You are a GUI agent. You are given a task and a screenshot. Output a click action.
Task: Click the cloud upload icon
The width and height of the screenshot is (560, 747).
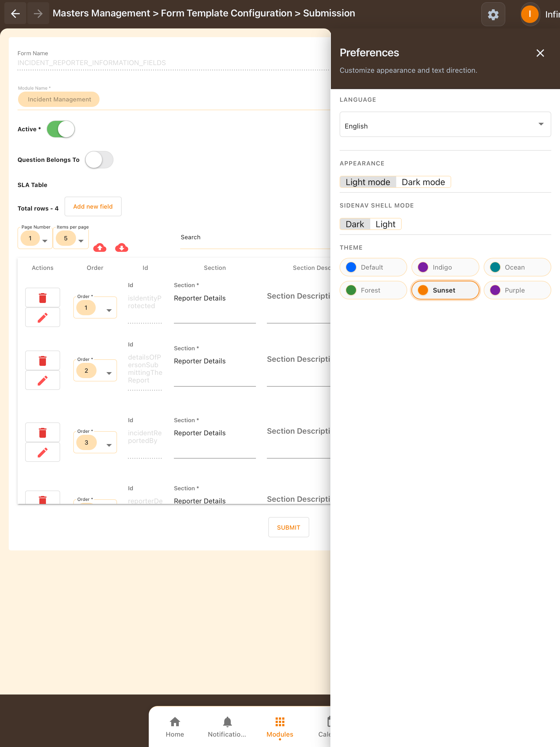click(x=100, y=247)
